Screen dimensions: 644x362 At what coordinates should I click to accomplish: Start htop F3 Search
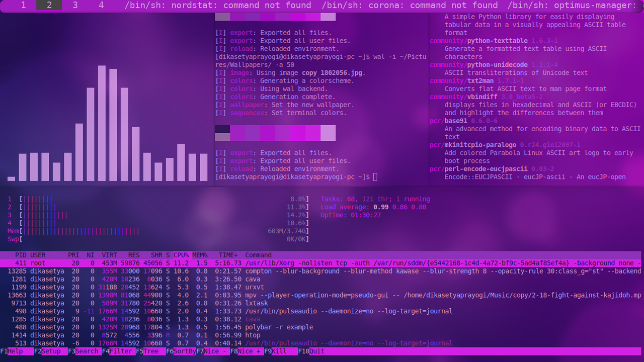tap(85, 351)
